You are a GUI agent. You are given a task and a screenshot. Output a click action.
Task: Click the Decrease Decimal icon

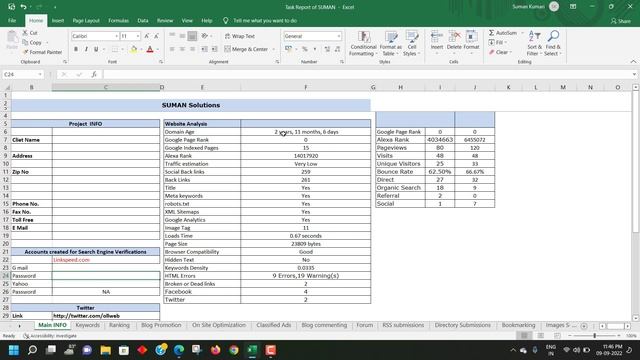pos(337,49)
